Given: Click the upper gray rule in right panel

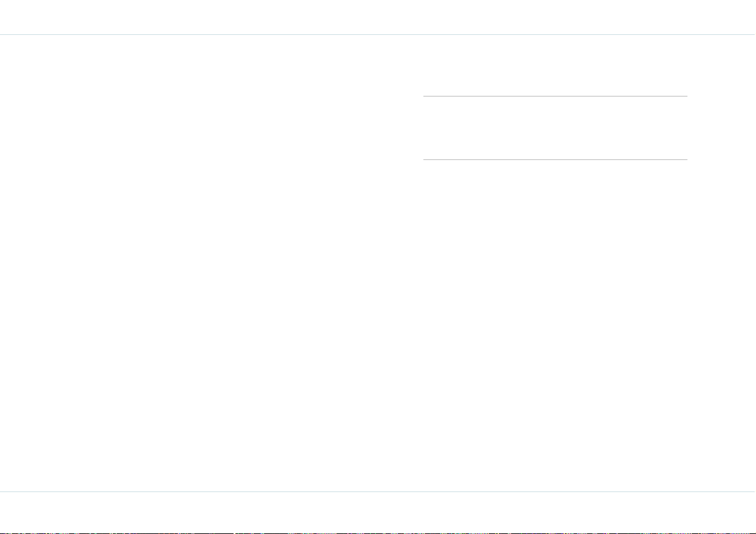Looking at the screenshot, I should 555,96.
